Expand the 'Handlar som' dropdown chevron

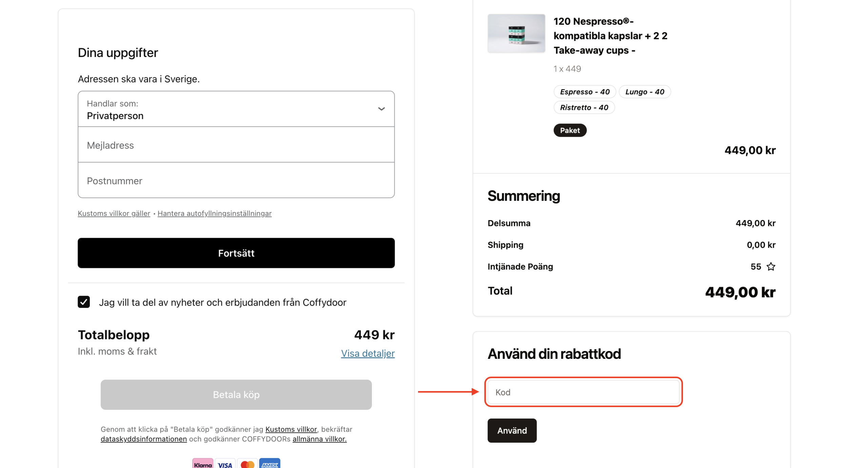[381, 109]
